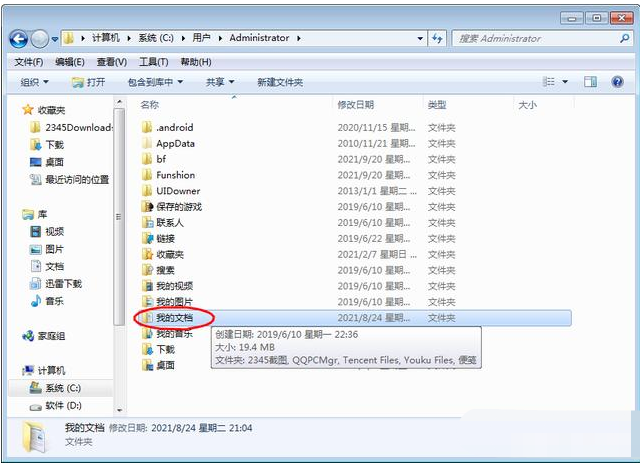Select 迅雷下载 library in sidebar
The width and height of the screenshot is (640, 468).
62,284
